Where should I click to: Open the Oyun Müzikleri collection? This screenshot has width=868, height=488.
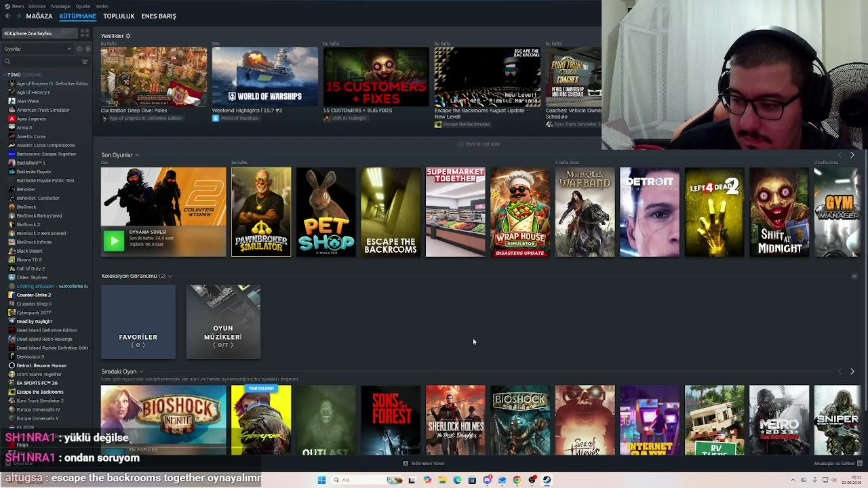point(223,322)
